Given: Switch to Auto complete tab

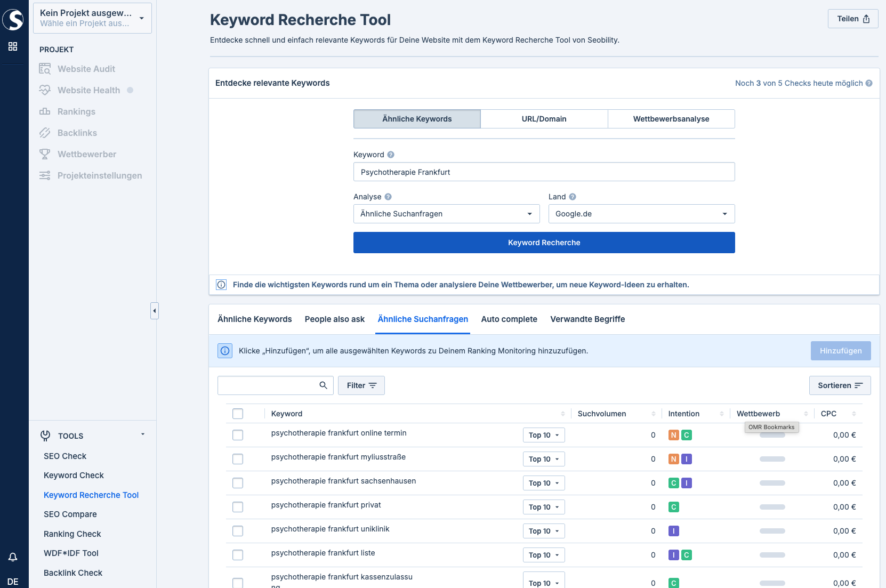Looking at the screenshot, I should [x=509, y=319].
